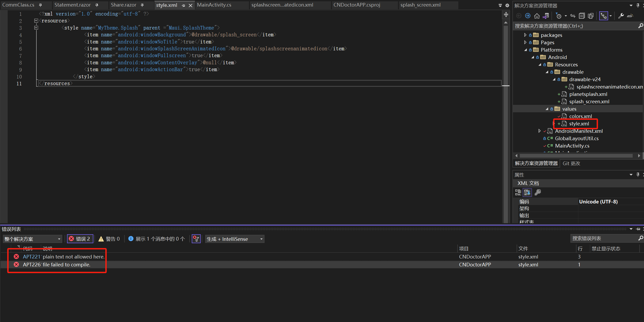
Task: Collapse the Android folder node
Action: point(532,57)
